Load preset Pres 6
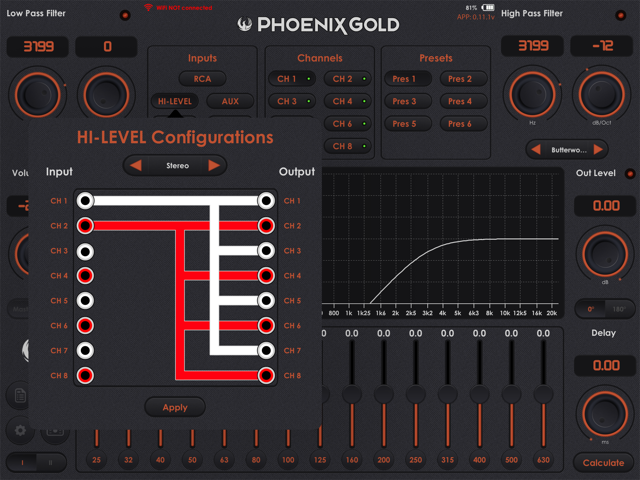 (x=463, y=124)
